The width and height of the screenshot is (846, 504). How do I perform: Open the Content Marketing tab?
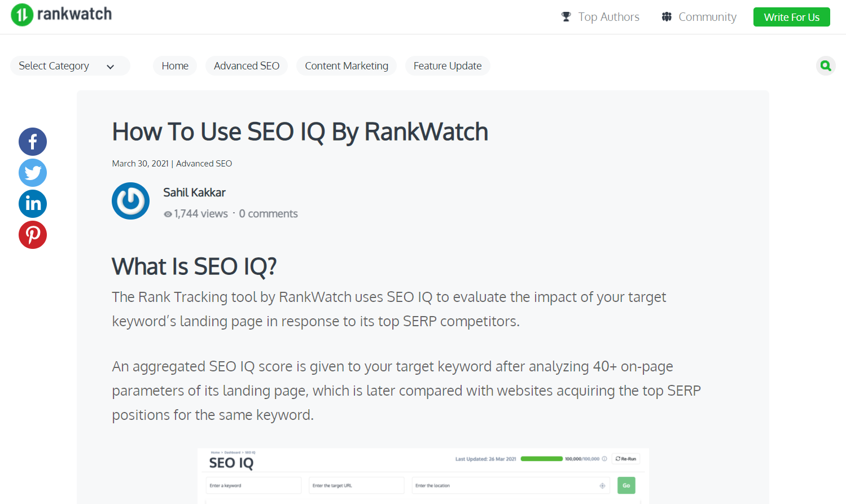[x=347, y=66]
